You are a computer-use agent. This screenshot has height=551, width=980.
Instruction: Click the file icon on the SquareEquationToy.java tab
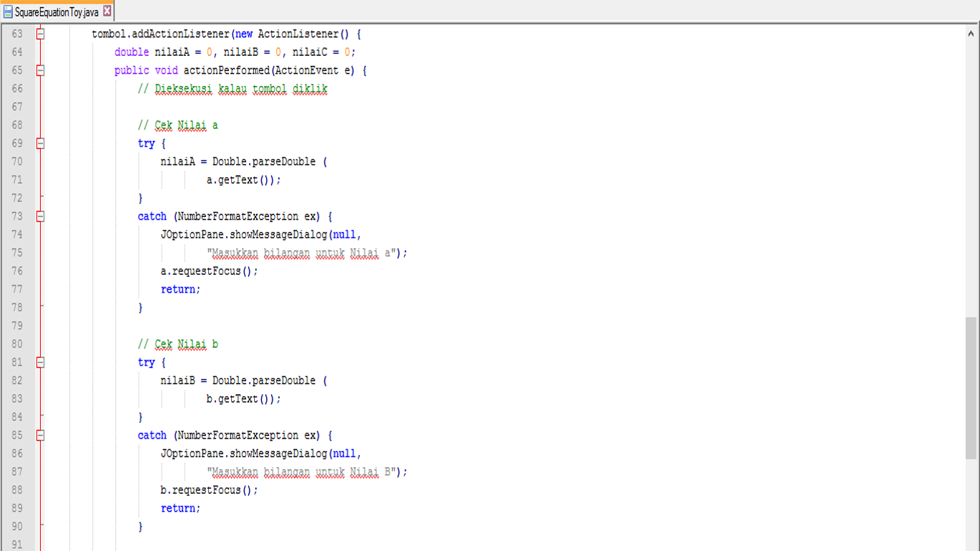(9, 11)
